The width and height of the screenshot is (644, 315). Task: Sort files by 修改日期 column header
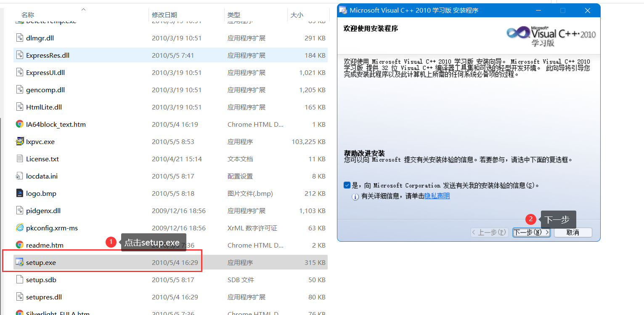click(164, 15)
